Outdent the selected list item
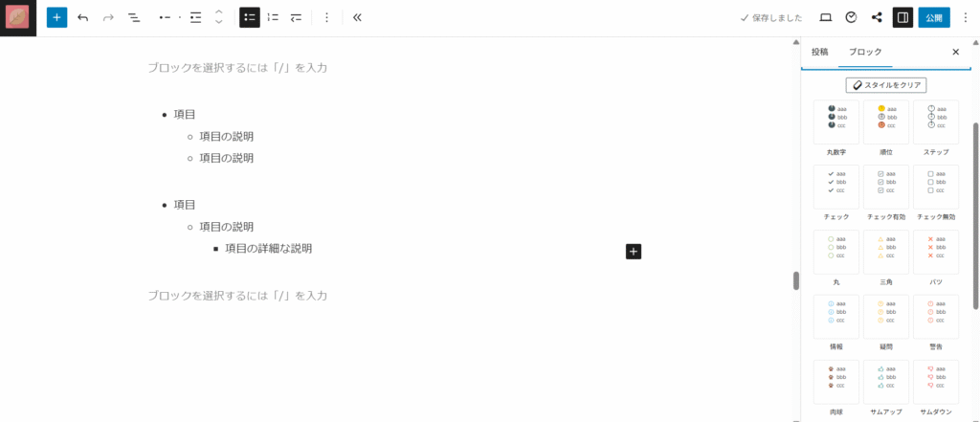980x422 pixels. coord(297,17)
